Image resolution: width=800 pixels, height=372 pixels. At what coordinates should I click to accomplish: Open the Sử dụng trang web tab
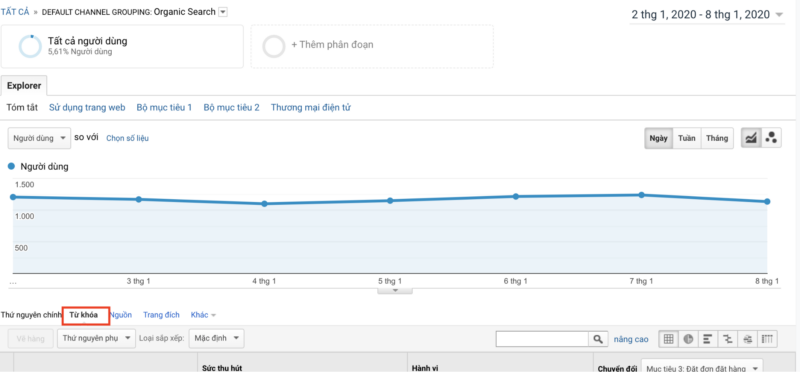(87, 108)
